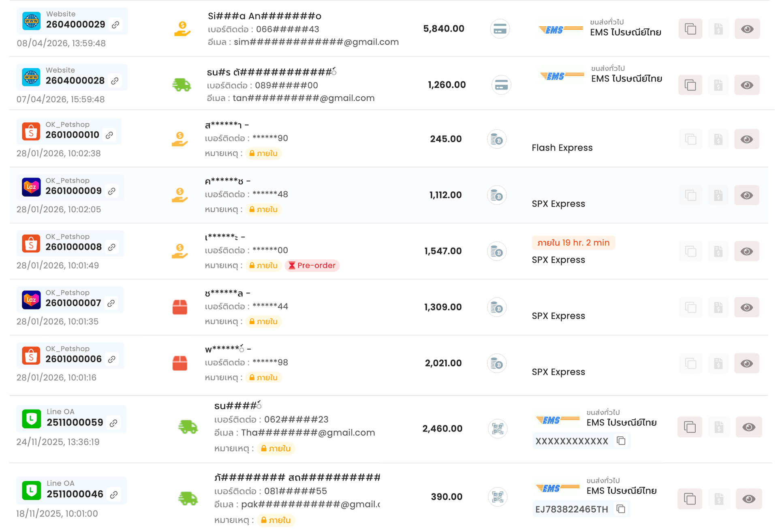
Task: Click coin payment icon on 245.00 order
Action: 496,139
